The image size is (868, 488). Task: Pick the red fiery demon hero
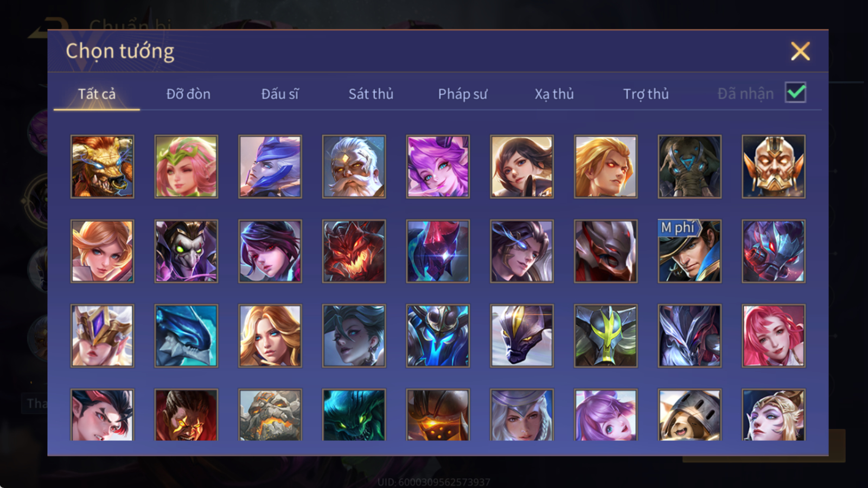click(354, 251)
